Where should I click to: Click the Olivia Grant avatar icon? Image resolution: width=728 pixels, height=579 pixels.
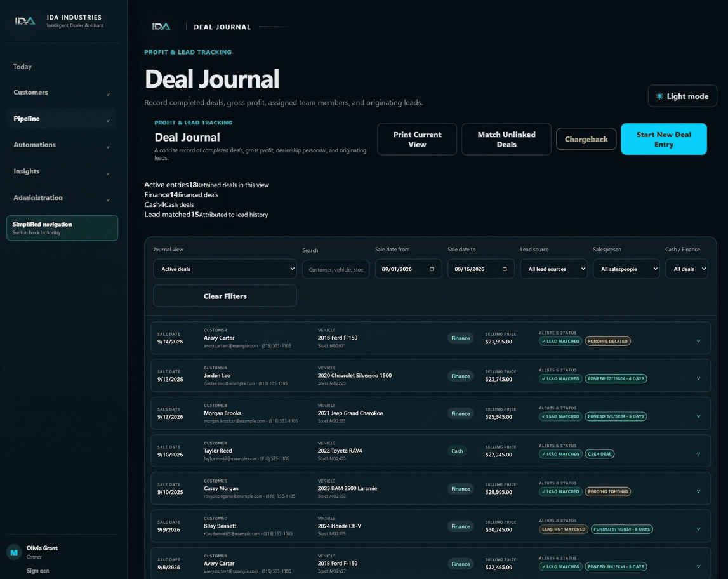pyautogui.click(x=14, y=552)
